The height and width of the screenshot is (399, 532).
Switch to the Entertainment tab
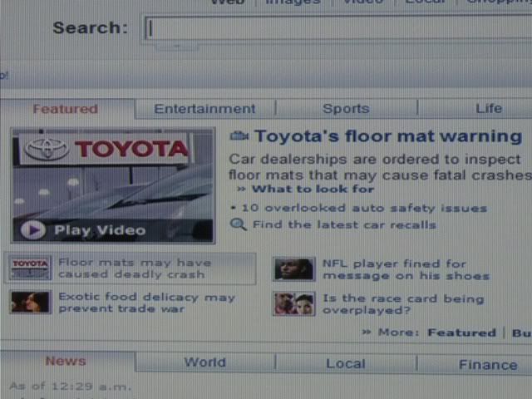204,109
